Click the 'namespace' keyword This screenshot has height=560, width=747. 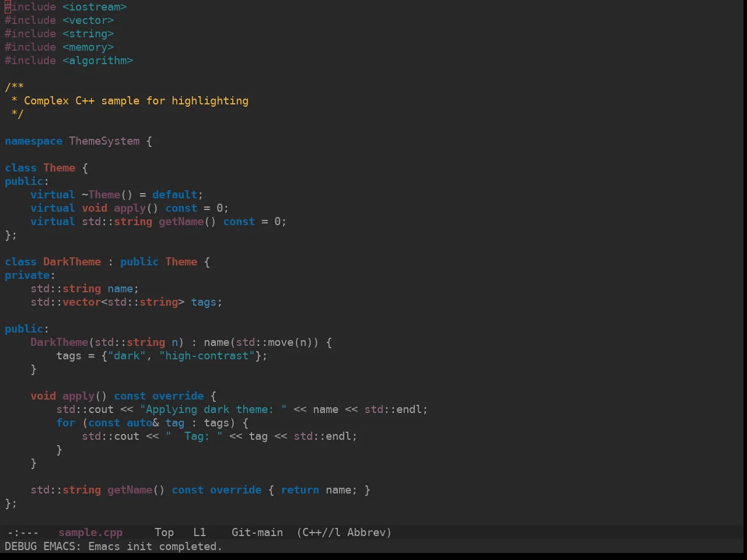click(33, 141)
